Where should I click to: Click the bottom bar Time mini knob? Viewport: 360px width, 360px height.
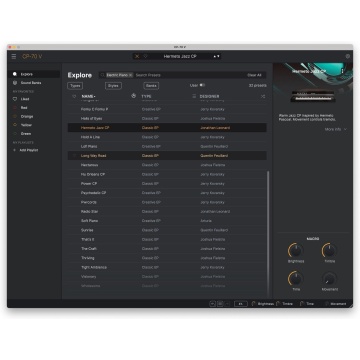302,304
